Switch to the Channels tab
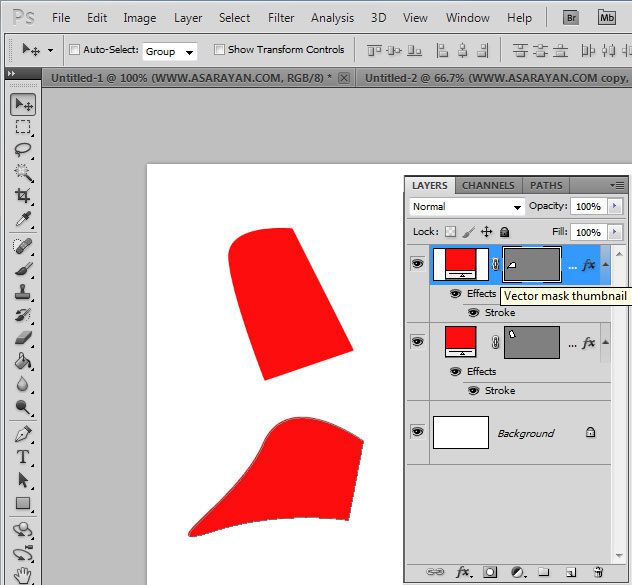This screenshot has height=585, width=632. [x=488, y=185]
